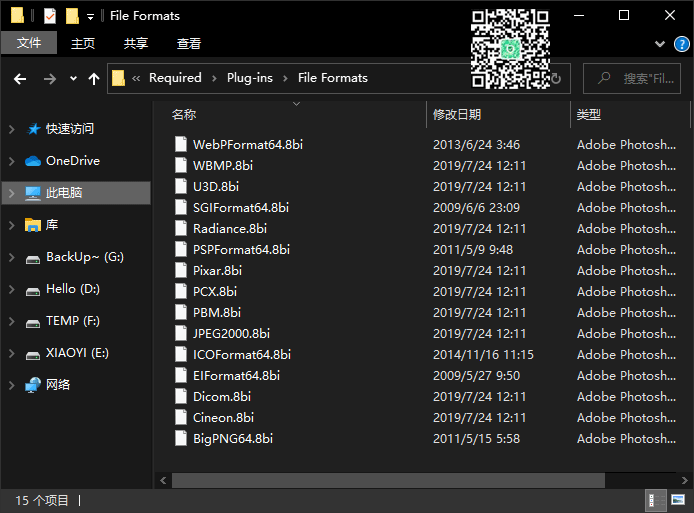Select OneDrive in the navigation pane

(73, 161)
